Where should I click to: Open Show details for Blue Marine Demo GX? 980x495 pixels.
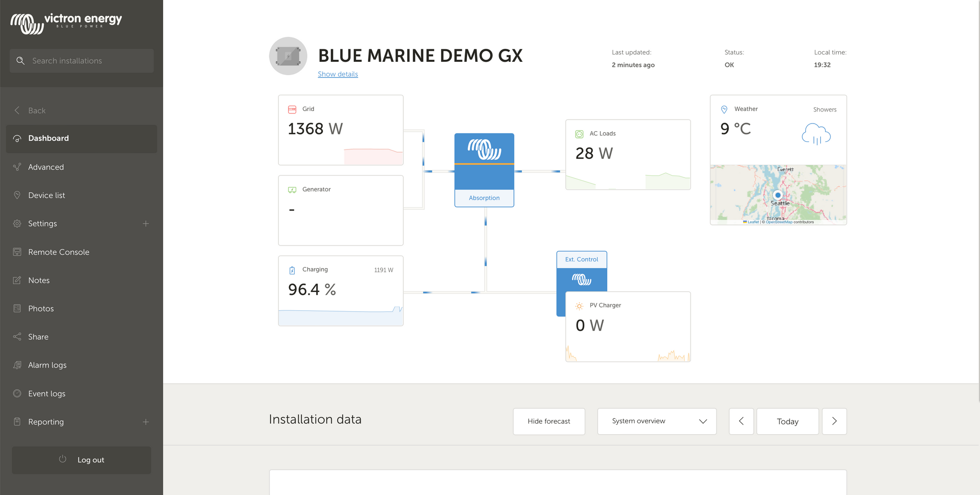point(337,74)
